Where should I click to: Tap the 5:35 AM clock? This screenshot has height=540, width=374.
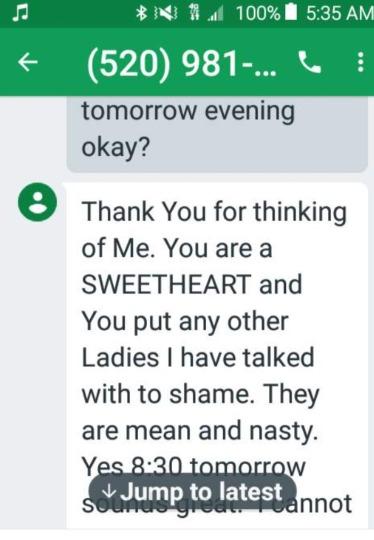point(339,13)
